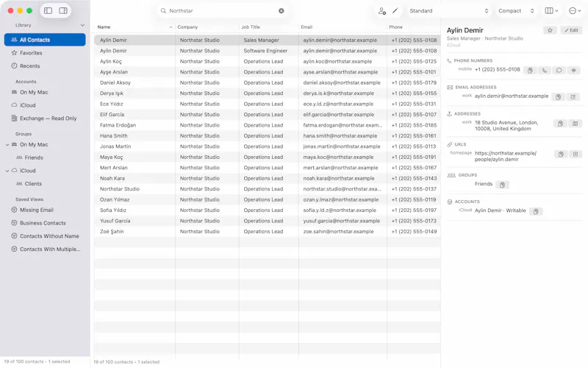Viewport: 588px width, 368px height.
Task: Copy the iCloud account info
Action: coord(536,211)
